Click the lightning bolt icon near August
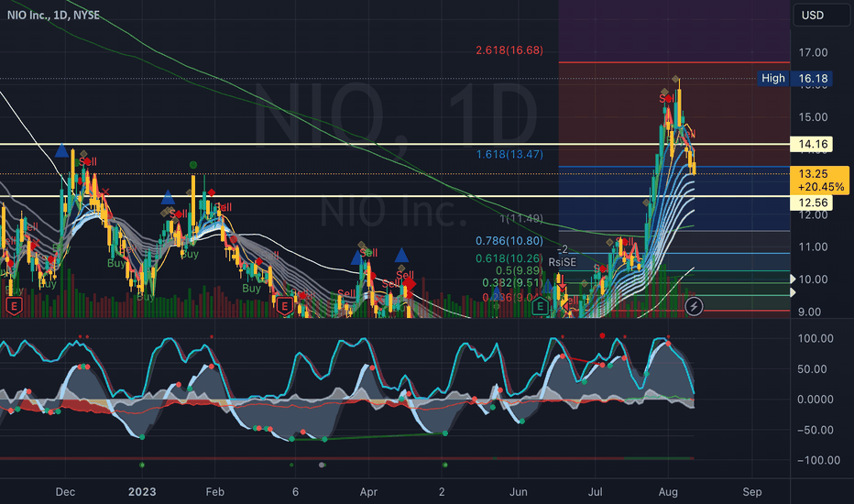Image resolution: width=854 pixels, height=504 pixels. click(x=694, y=306)
